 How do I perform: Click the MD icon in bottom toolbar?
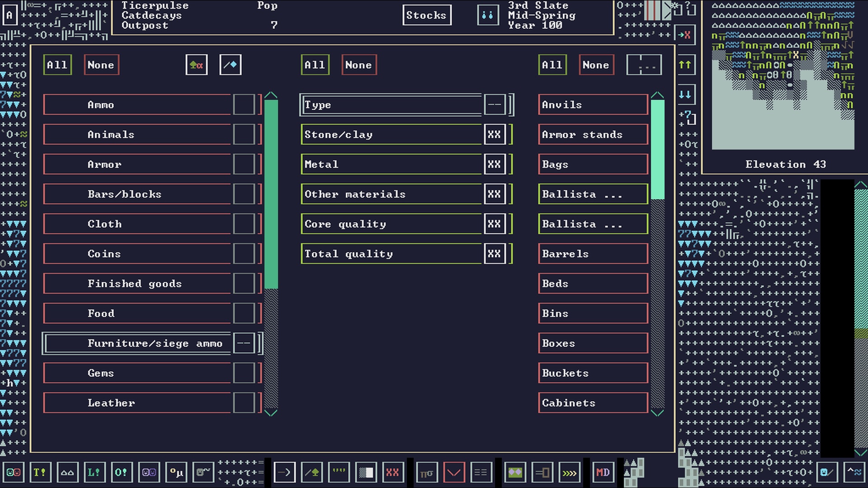(x=603, y=473)
